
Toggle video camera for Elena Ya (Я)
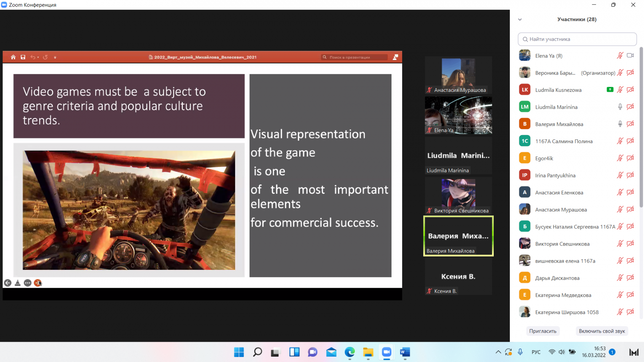point(630,55)
